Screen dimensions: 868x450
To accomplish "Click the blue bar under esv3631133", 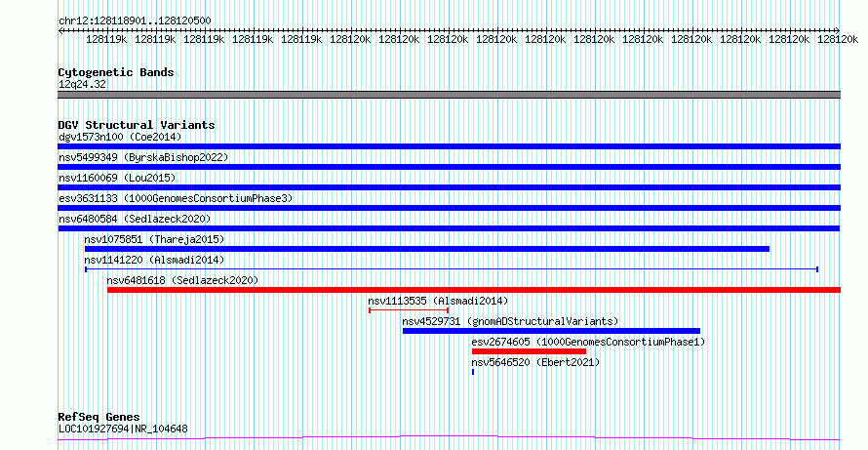I will 449,208.
